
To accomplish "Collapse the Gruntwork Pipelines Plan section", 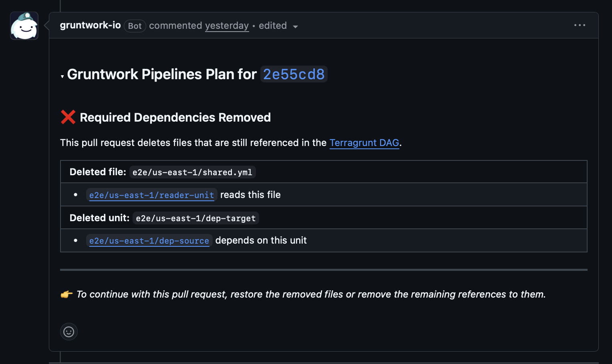I will (62, 76).
